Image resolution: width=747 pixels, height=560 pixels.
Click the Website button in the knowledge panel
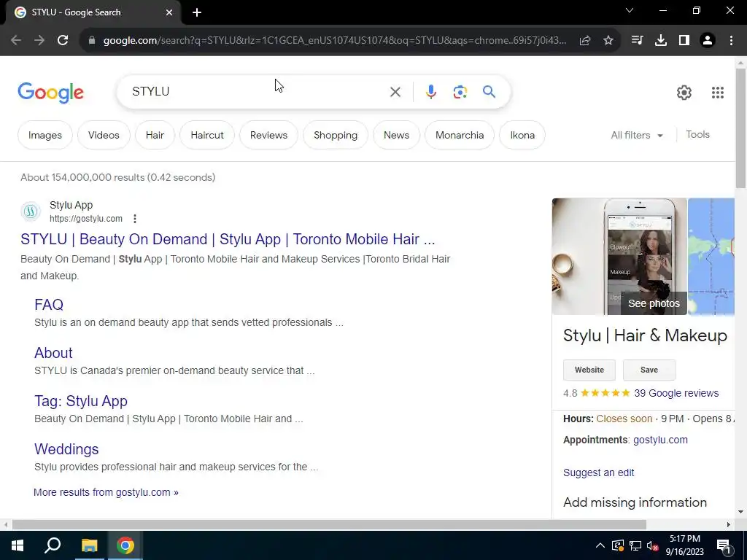(589, 370)
